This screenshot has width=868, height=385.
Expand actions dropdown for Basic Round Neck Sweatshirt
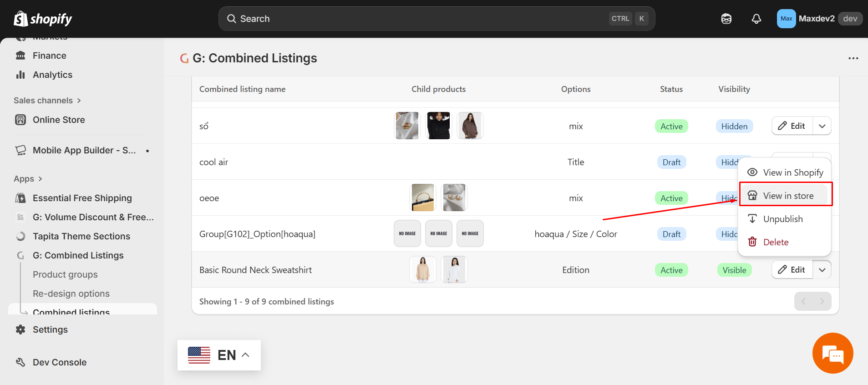point(822,270)
